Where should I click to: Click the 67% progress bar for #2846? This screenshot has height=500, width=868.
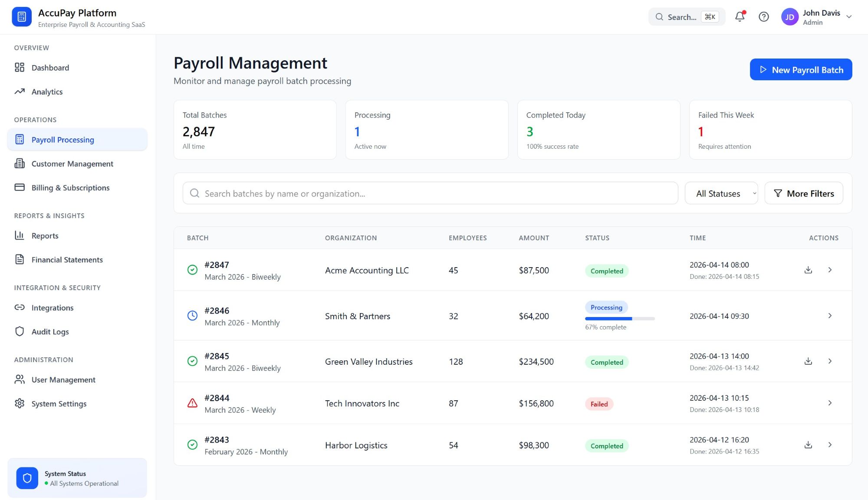click(x=620, y=319)
